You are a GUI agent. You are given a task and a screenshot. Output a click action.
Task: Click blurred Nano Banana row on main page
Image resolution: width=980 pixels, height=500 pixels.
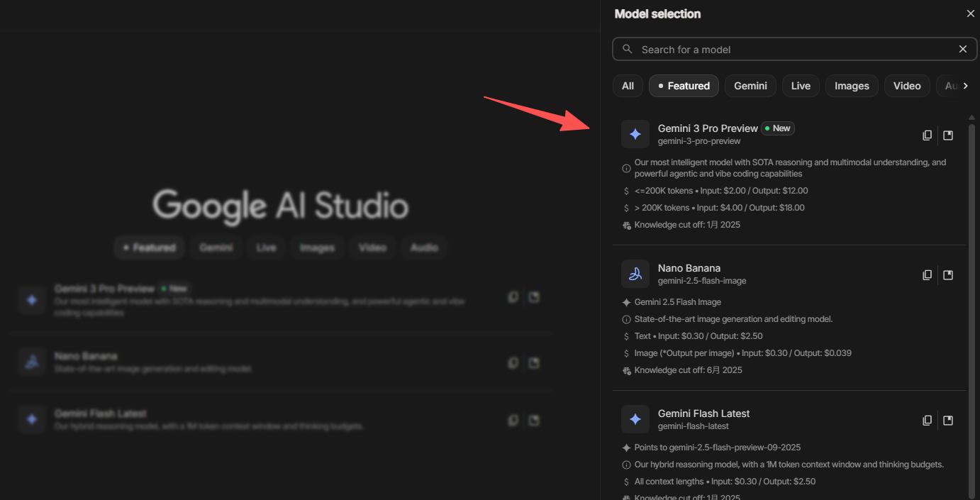280,362
